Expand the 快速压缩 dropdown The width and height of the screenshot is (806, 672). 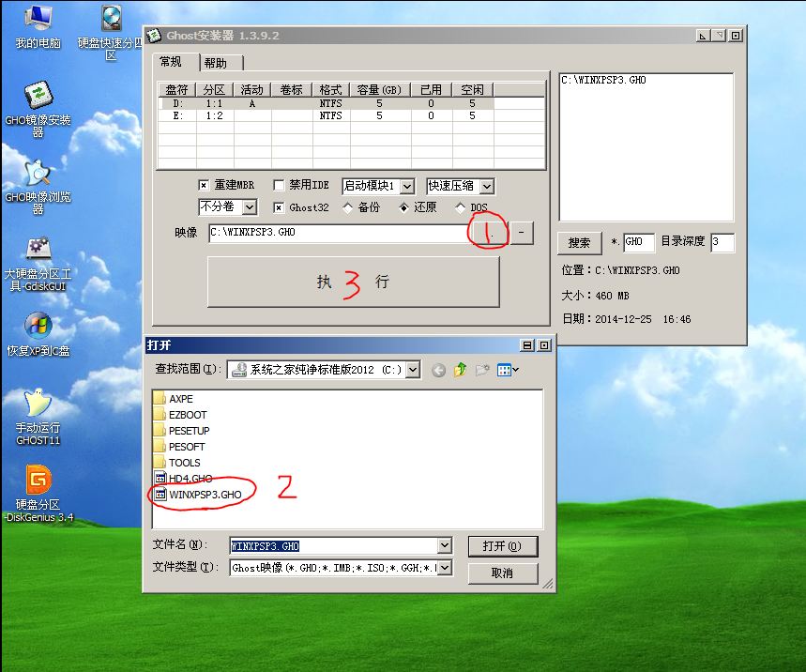tap(486, 186)
